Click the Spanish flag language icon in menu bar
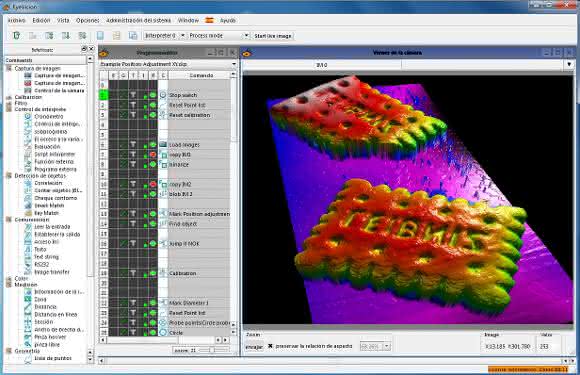Screen dimensions: 580x375 209,20
